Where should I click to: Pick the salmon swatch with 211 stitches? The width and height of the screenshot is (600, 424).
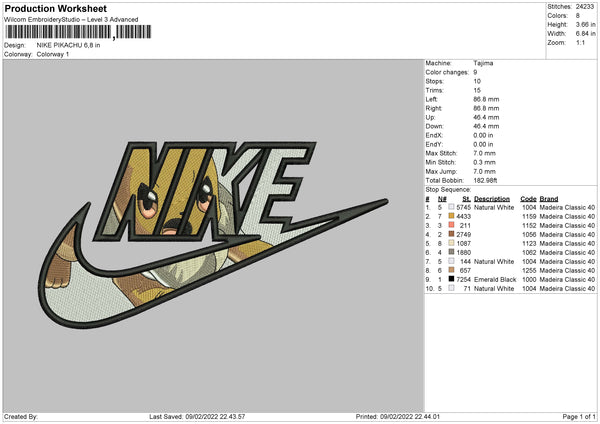452,225
